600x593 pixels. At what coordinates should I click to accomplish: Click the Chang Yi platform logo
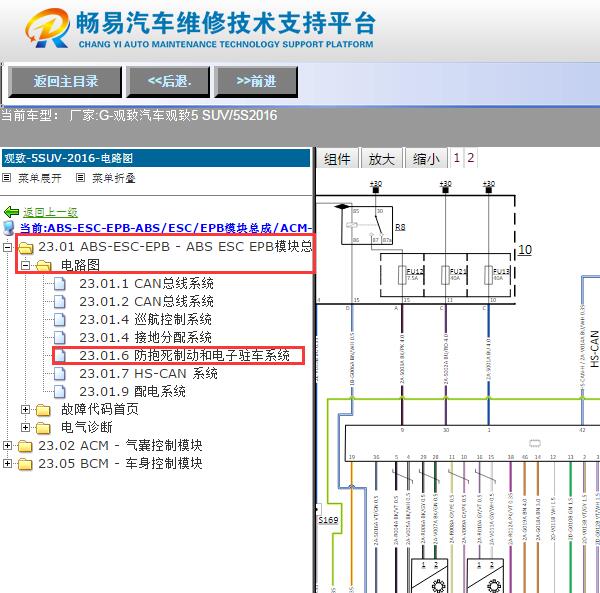[47, 28]
